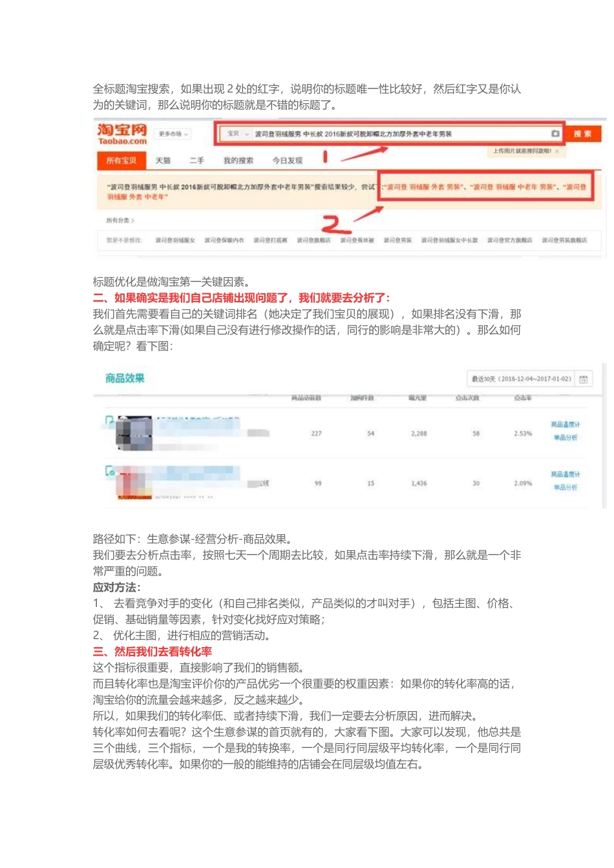Click the 商品访客数 column header
Viewport: 614px width, 868px height.
point(306,398)
